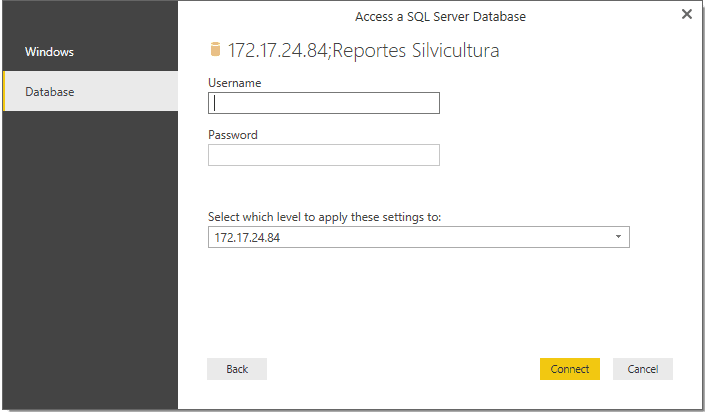Click the Select which level label
The image size is (705, 412).
click(x=324, y=217)
